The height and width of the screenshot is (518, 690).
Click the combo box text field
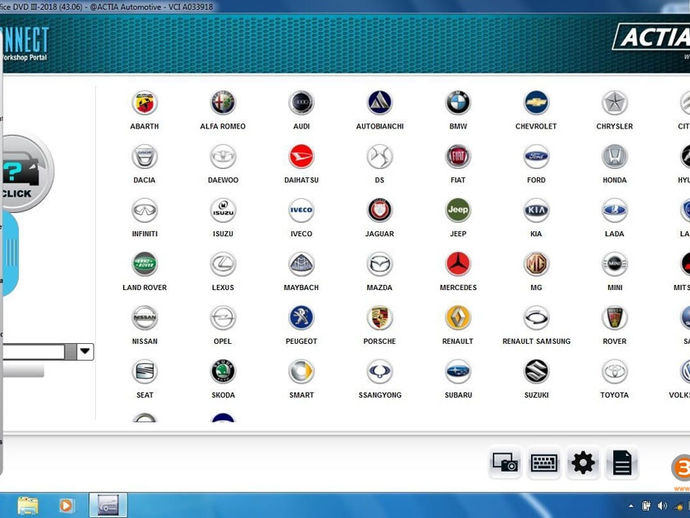pos(33,352)
